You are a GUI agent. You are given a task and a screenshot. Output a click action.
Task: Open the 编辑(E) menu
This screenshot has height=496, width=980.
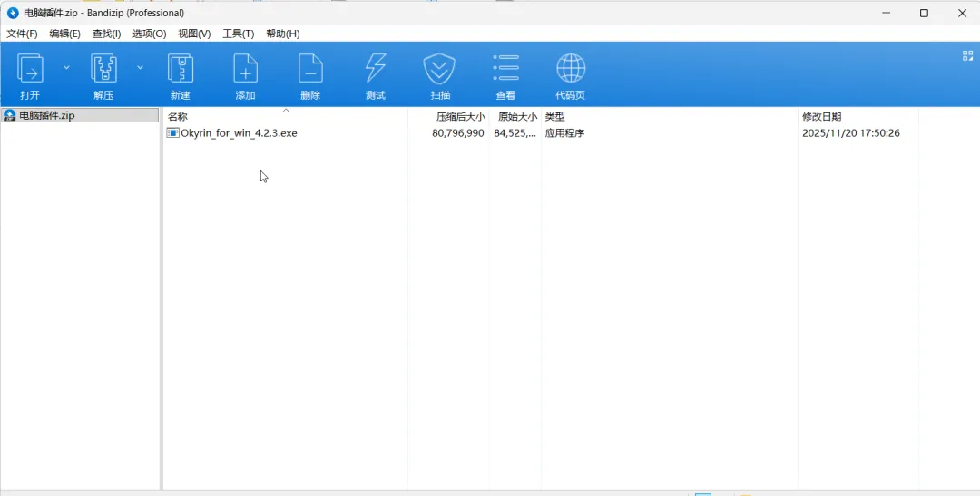point(65,34)
